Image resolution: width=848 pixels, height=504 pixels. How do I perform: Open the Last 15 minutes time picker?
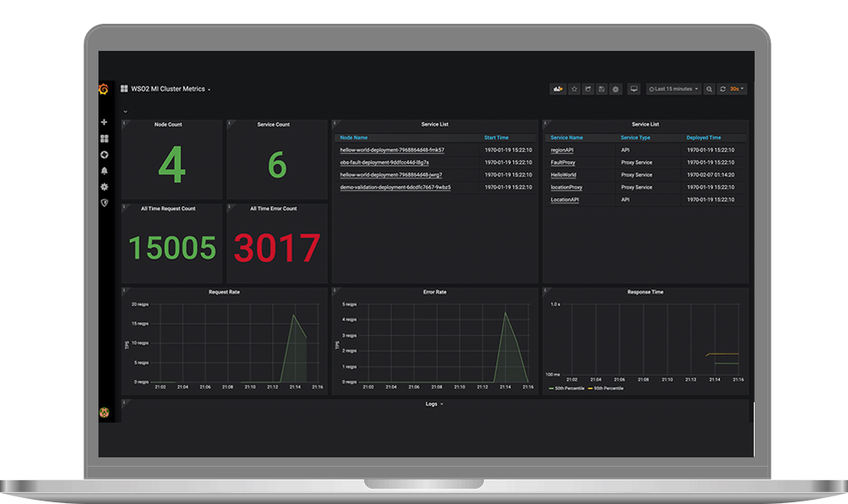point(674,89)
